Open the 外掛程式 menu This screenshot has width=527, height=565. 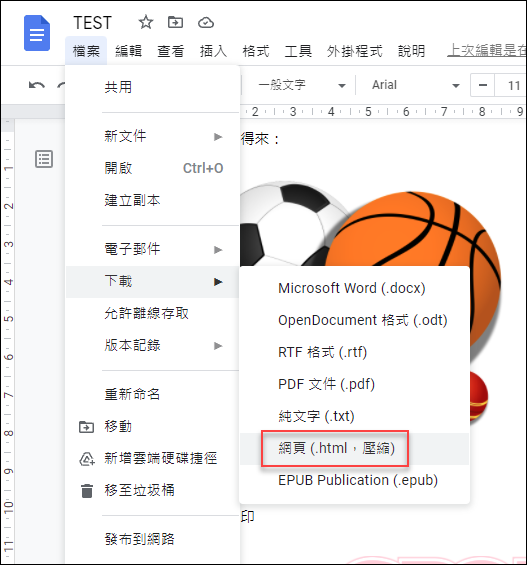[x=354, y=51]
